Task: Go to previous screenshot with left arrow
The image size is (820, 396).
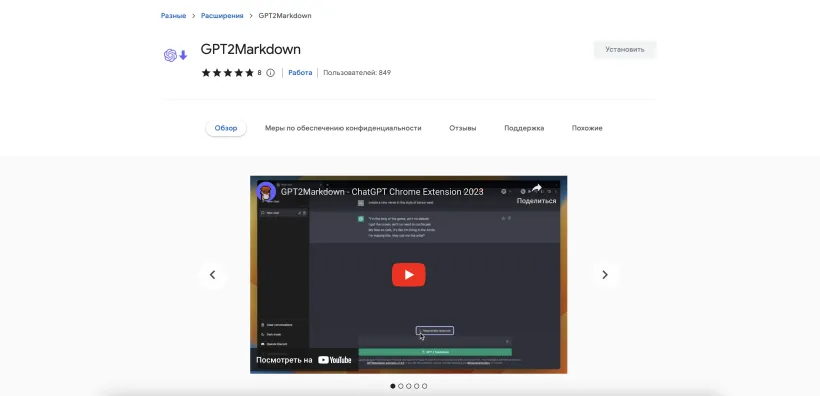Action: 212,275
